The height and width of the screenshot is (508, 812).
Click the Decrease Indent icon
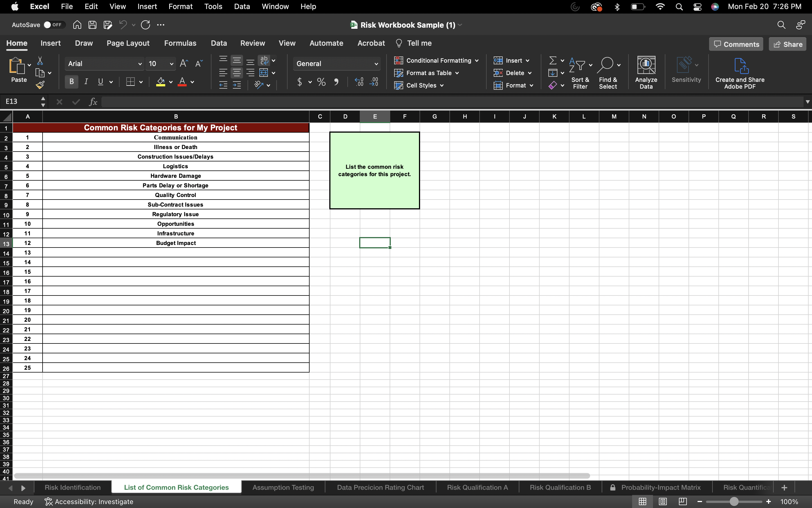click(x=223, y=85)
